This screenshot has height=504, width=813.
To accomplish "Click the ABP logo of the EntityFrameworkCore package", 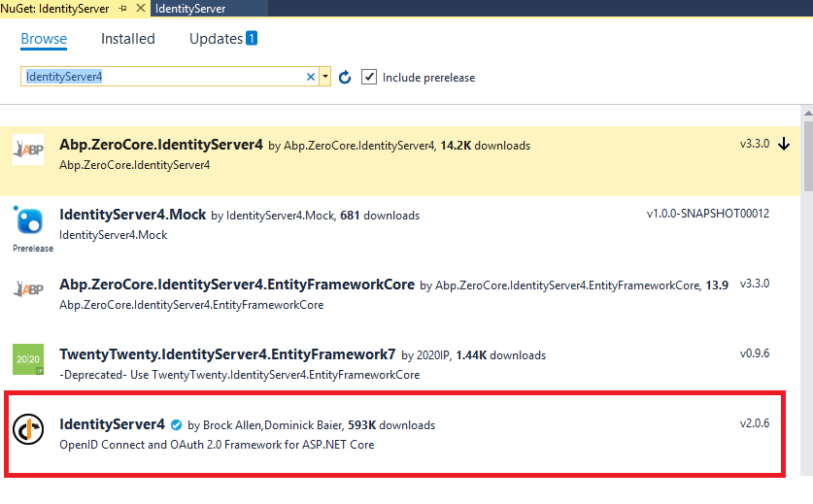I will pos(28,288).
